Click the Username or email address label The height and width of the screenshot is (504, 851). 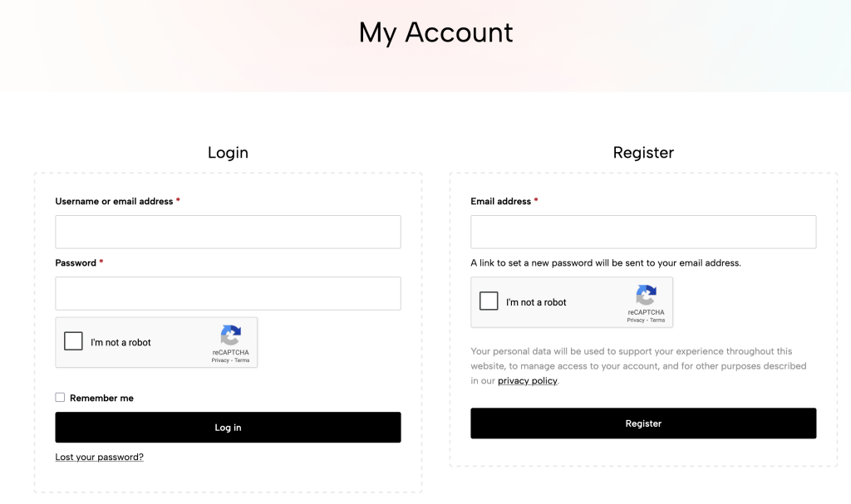click(x=114, y=202)
